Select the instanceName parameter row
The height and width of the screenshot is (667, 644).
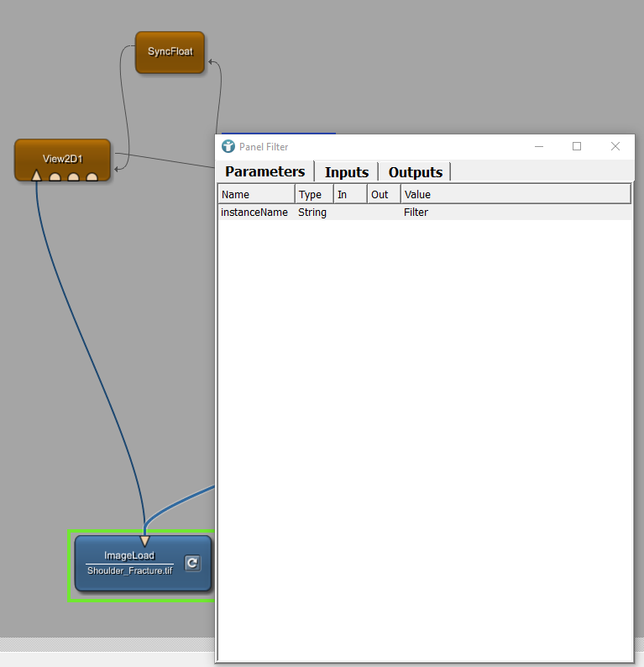254,213
